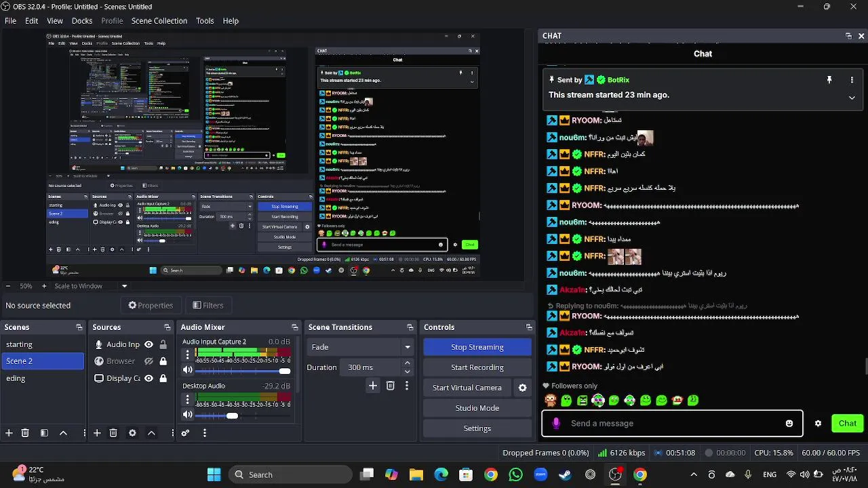Open the Edit menu

coord(31,21)
